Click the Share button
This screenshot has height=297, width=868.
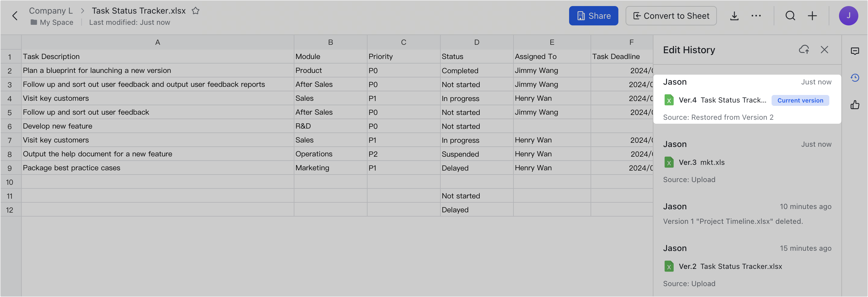pos(593,15)
